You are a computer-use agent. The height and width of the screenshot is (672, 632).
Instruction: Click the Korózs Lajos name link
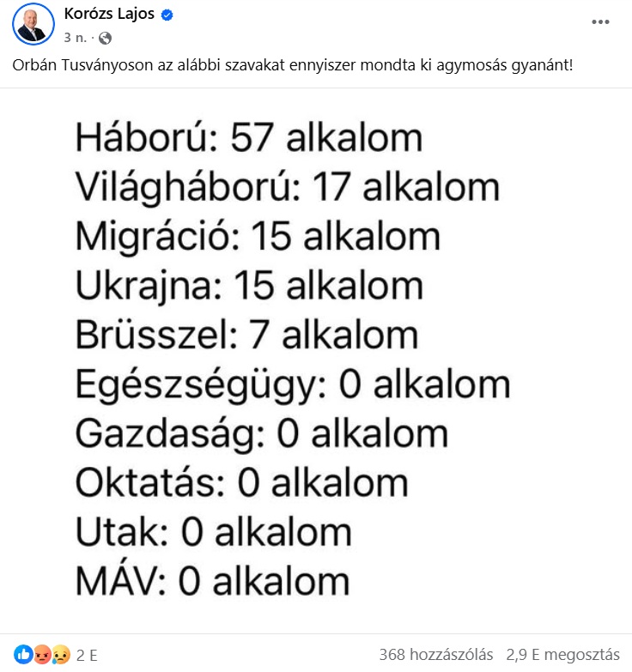tap(109, 14)
